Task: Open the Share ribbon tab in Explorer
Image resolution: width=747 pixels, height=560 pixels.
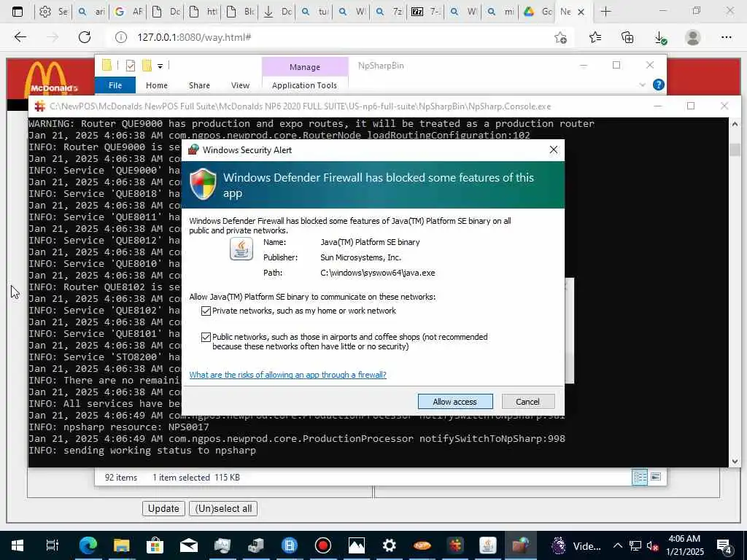Action: tap(199, 85)
